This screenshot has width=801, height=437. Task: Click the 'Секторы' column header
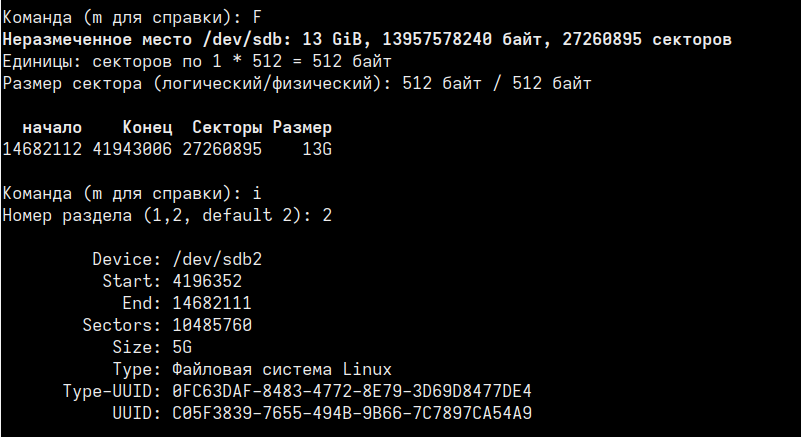click(x=227, y=127)
